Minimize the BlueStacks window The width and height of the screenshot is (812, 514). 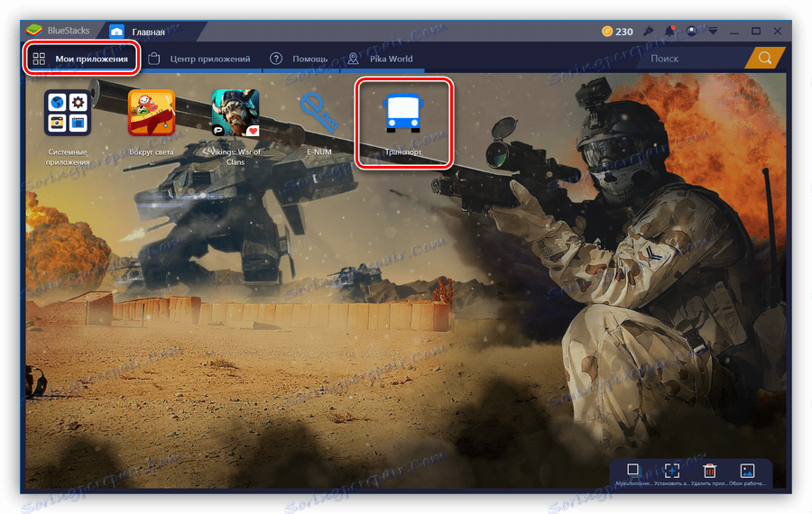click(x=734, y=32)
